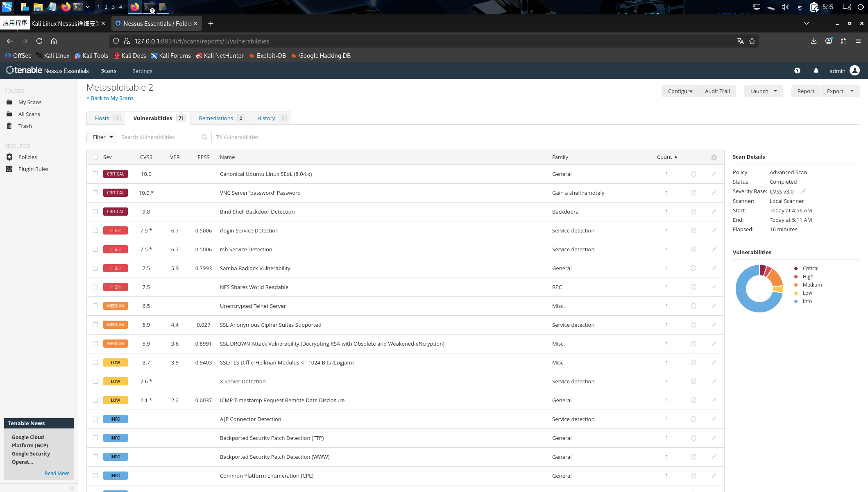Collapse the sidebar with the double chevron

tap(72, 488)
